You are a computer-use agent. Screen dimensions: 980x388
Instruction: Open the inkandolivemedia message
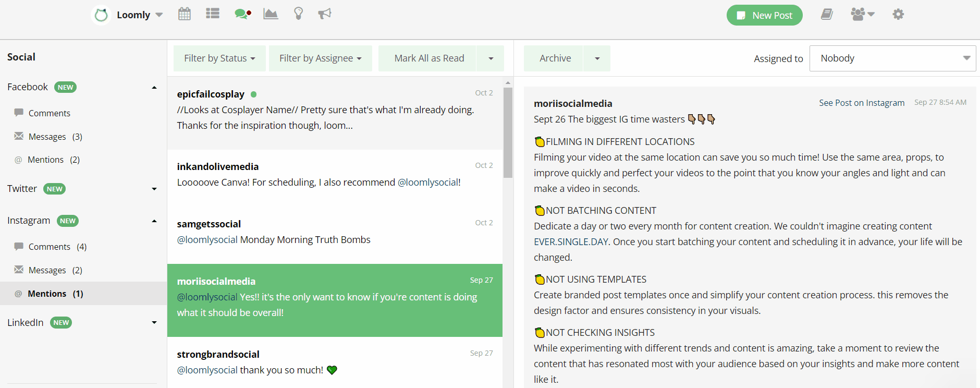pyautogui.click(x=335, y=178)
